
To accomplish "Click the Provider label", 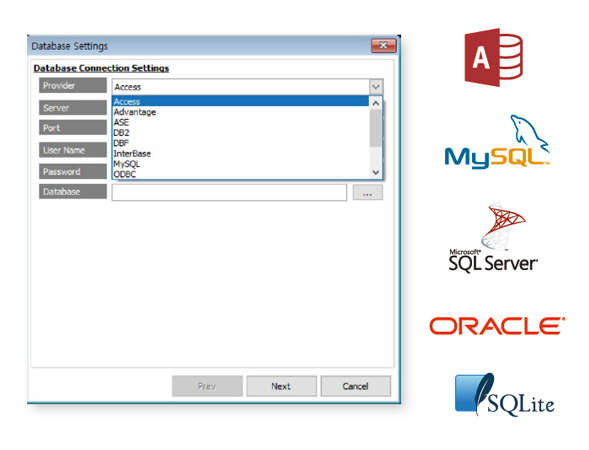I will (73, 85).
